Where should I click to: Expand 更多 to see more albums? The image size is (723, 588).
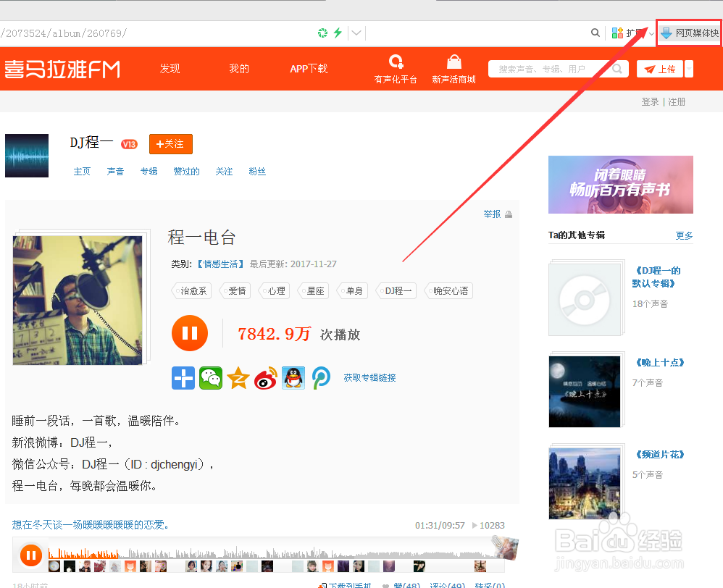(685, 235)
